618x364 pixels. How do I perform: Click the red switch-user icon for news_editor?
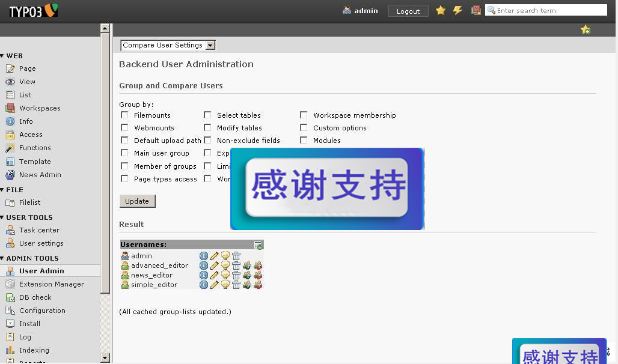(258, 275)
